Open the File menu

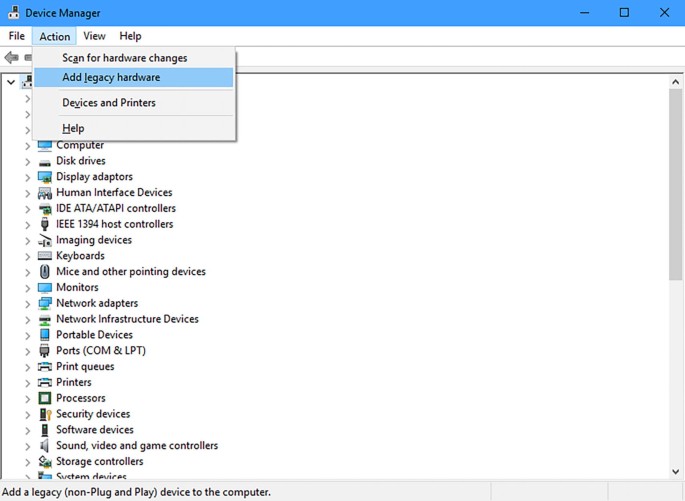(16, 36)
